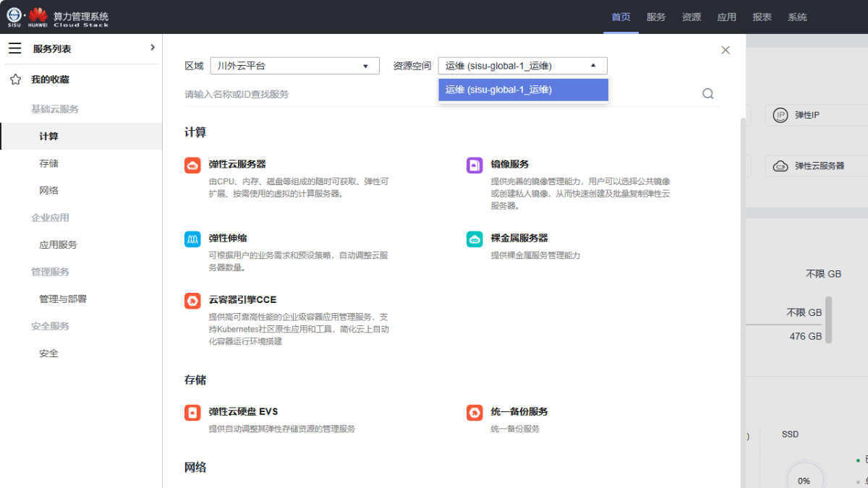Click the 弹性云硬盘 EVS disk icon
The image size is (868, 488).
click(192, 413)
